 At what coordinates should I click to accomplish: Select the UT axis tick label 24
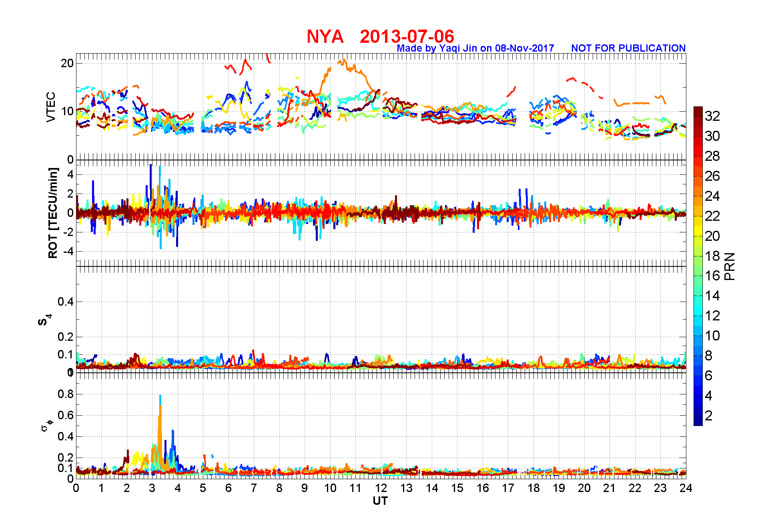686,488
